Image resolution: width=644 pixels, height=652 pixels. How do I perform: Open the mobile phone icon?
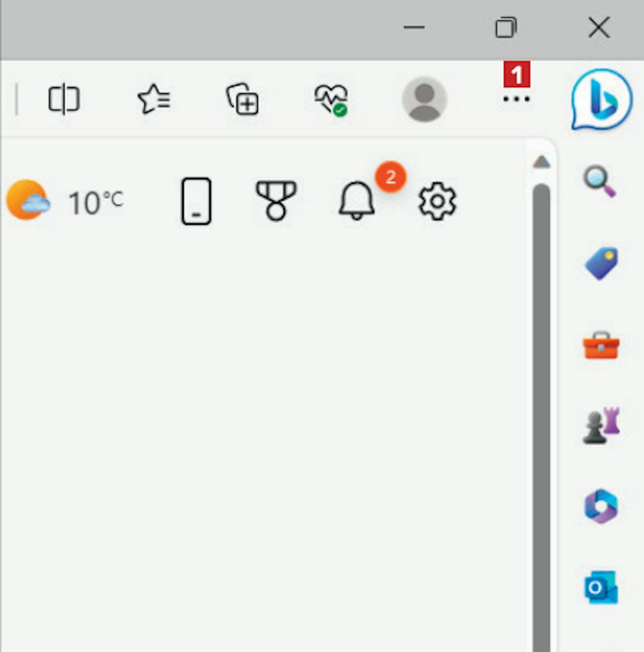tap(196, 201)
